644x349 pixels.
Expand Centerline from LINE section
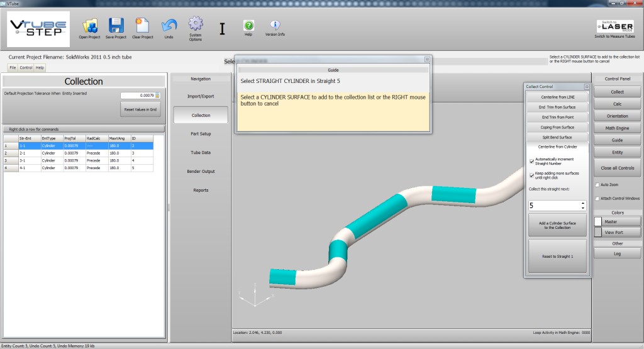[x=558, y=97]
